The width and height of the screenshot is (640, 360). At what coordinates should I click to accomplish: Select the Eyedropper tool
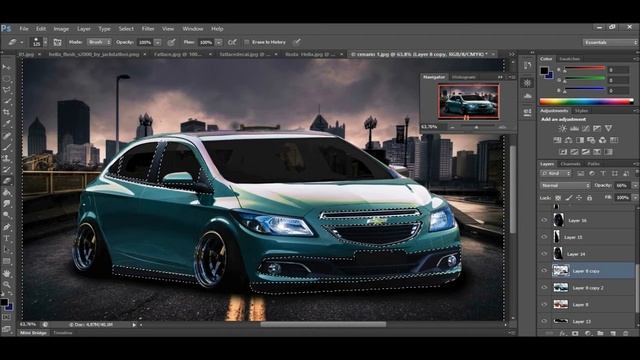point(7,124)
